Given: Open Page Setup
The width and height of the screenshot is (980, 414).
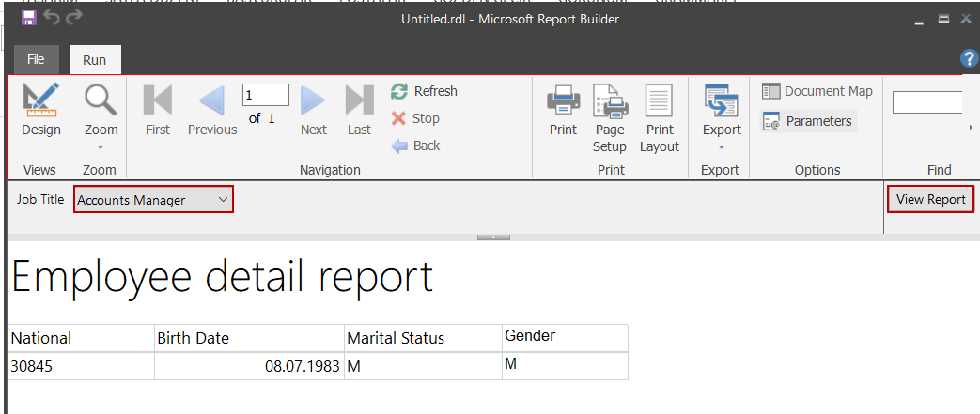Looking at the screenshot, I should [609, 117].
